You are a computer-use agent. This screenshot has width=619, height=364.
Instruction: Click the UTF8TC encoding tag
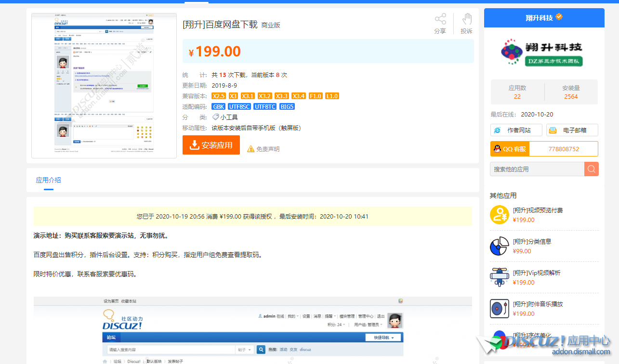coord(265,106)
